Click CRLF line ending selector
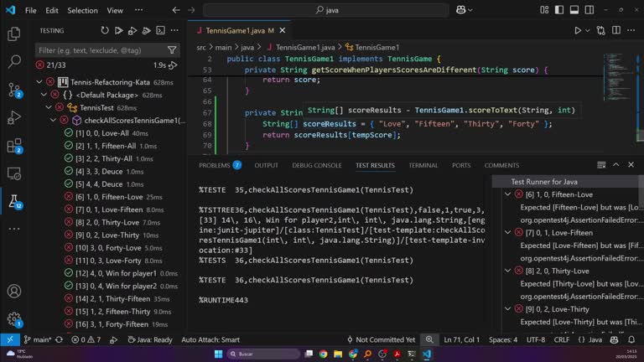The width and height of the screenshot is (644, 362). pyautogui.click(x=562, y=340)
